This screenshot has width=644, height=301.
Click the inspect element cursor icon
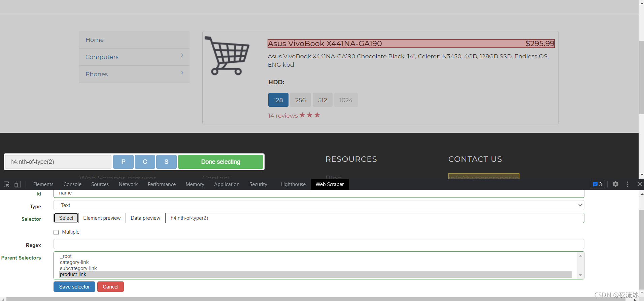tap(6, 184)
